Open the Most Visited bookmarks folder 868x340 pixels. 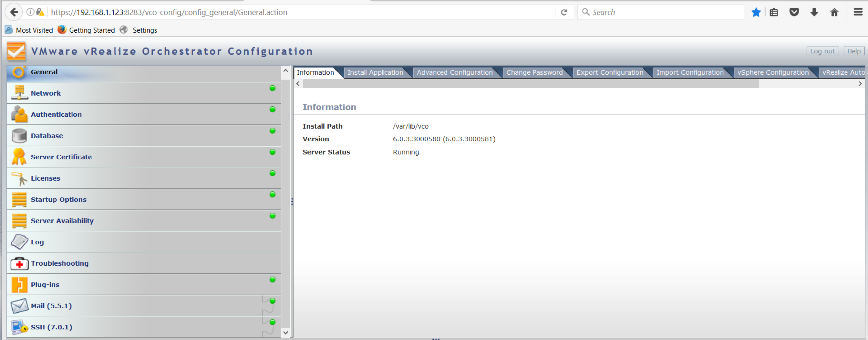pos(29,30)
